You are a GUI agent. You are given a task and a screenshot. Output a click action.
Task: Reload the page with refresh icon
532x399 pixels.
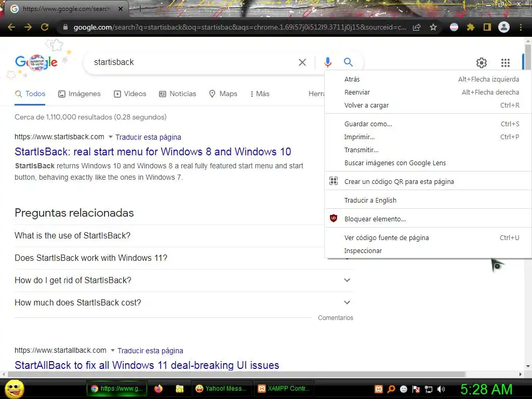point(45,27)
